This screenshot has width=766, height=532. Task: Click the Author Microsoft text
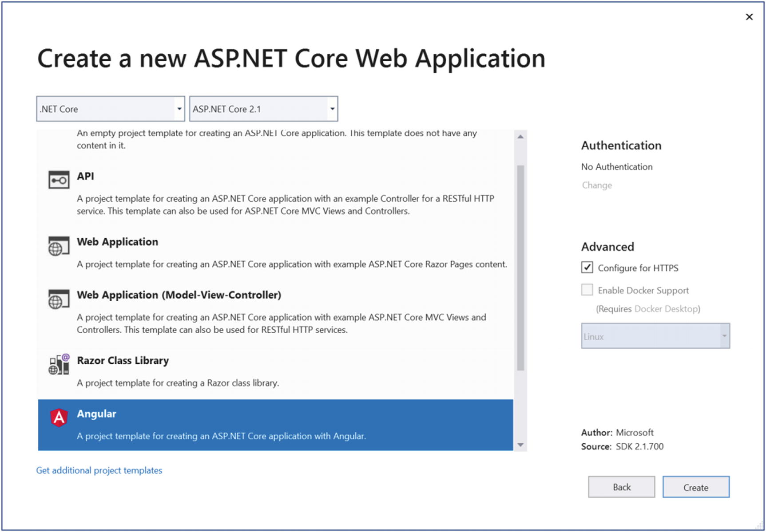pyautogui.click(x=617, y=432)
